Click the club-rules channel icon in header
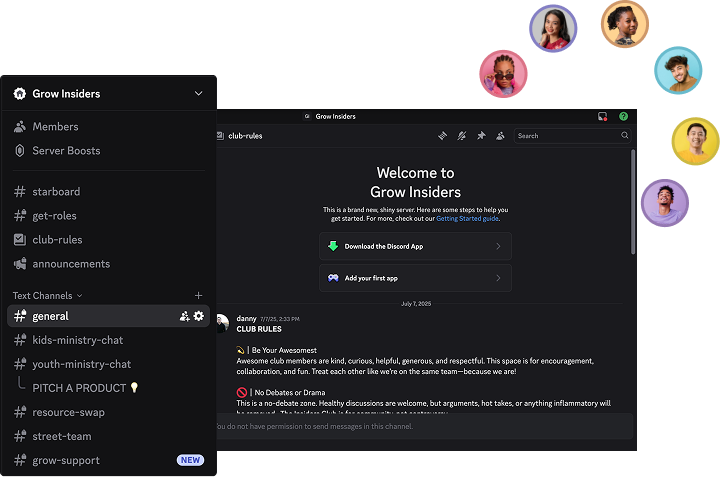The image size is (720, 477). point(220,136)
